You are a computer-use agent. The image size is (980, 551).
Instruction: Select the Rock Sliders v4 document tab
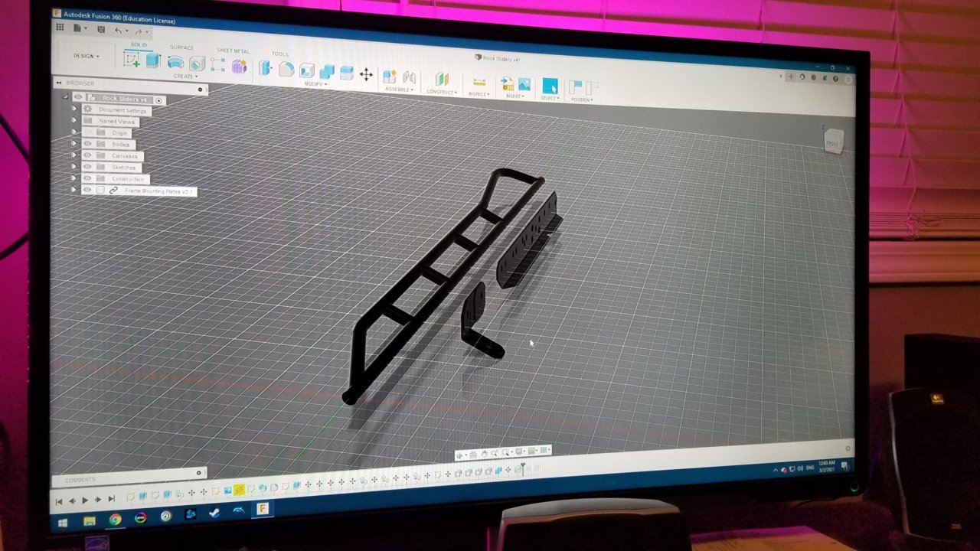(497, 58)
